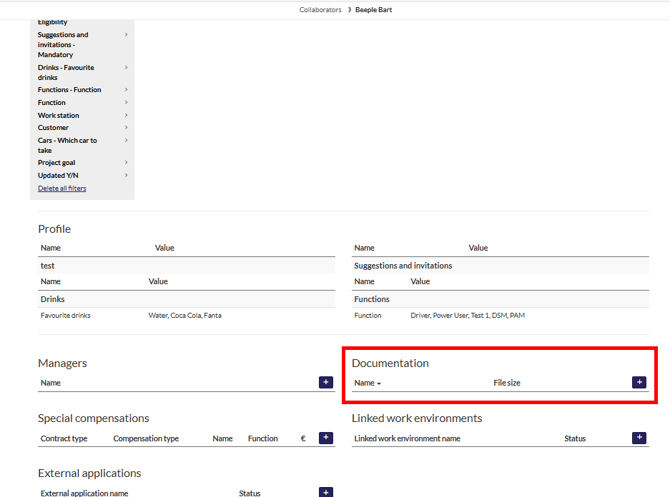
Task: Go to Collaborators breadcrumb
Action: click(320, 10)
